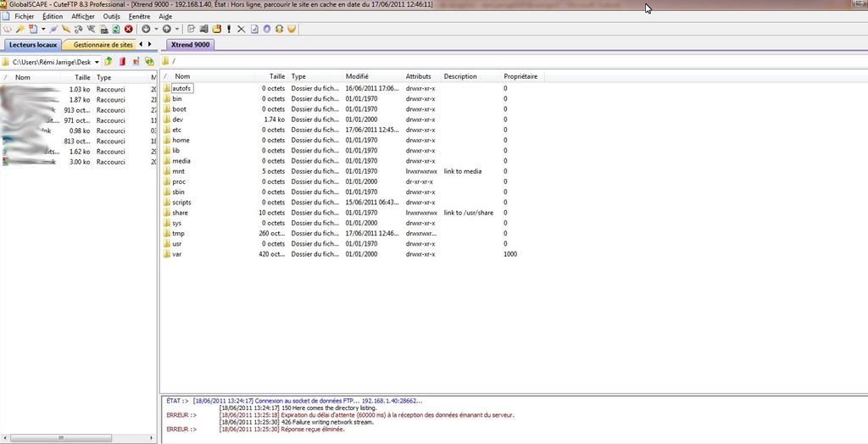
Task: Click the Delete X toolbar icon
Action: (241, 29)
